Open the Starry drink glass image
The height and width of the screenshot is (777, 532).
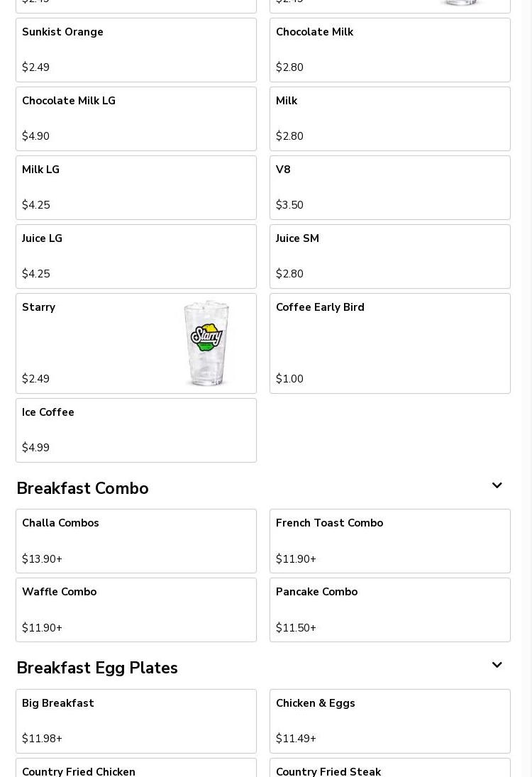tap(206, 343)
